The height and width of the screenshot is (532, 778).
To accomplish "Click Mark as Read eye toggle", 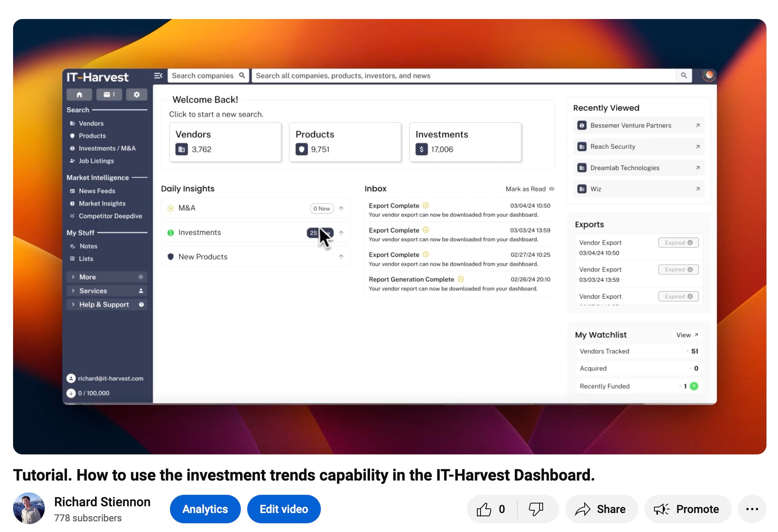I will (551, 189).
